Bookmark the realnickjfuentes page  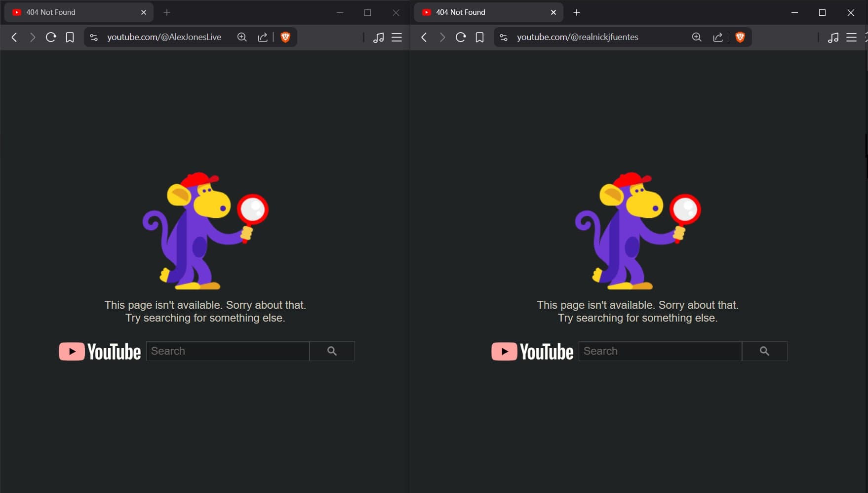pos(479,37)
